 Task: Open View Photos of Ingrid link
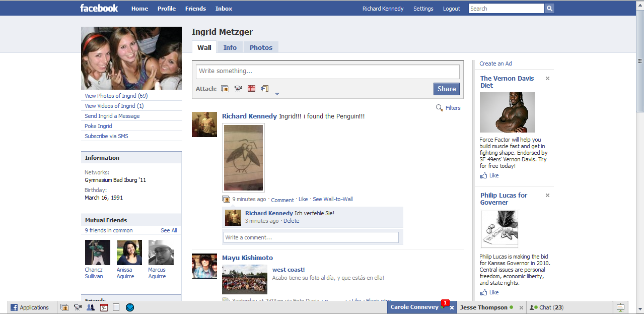[x=116, y=96]
